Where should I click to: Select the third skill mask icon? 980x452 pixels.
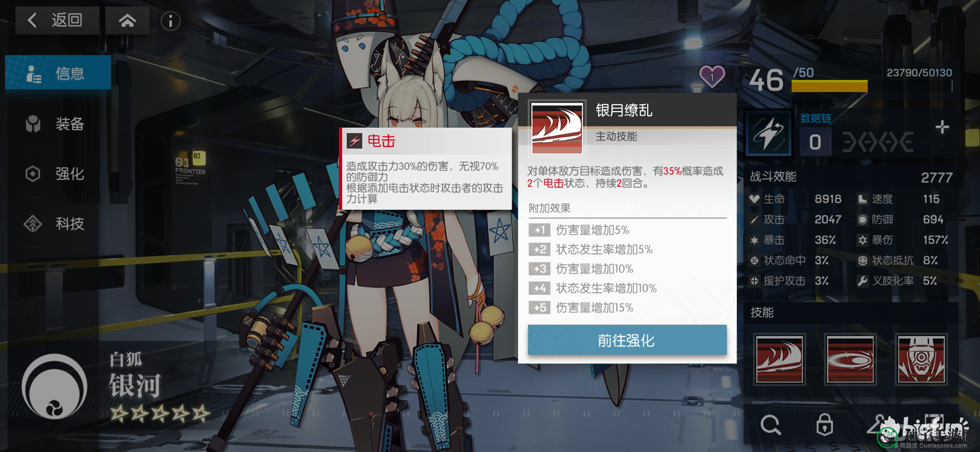[921, 359]
